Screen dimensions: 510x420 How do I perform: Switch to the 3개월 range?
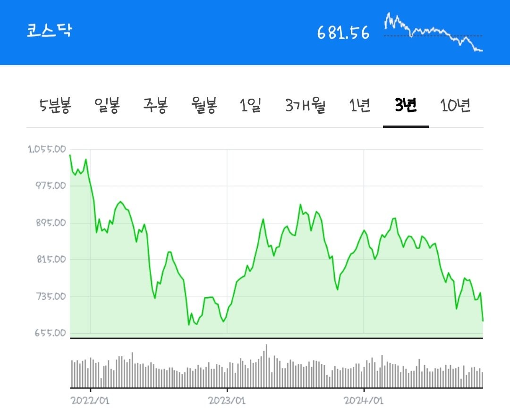(x=306, y=105)
